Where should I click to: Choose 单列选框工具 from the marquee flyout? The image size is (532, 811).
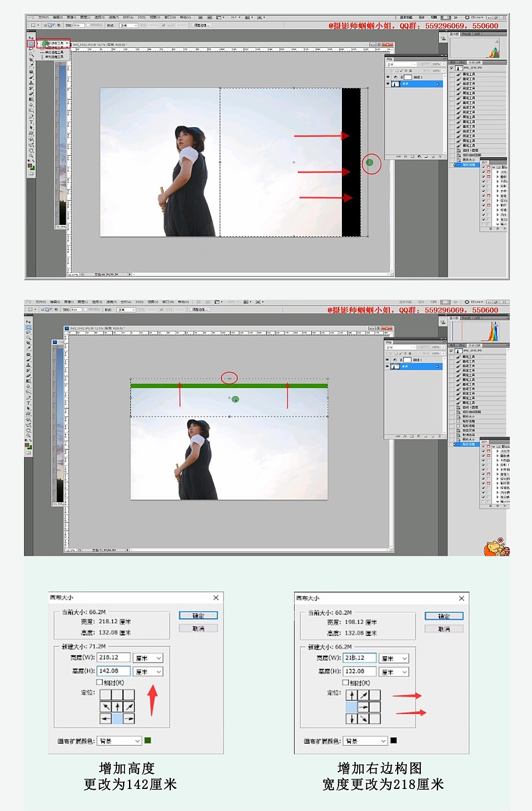54,57
